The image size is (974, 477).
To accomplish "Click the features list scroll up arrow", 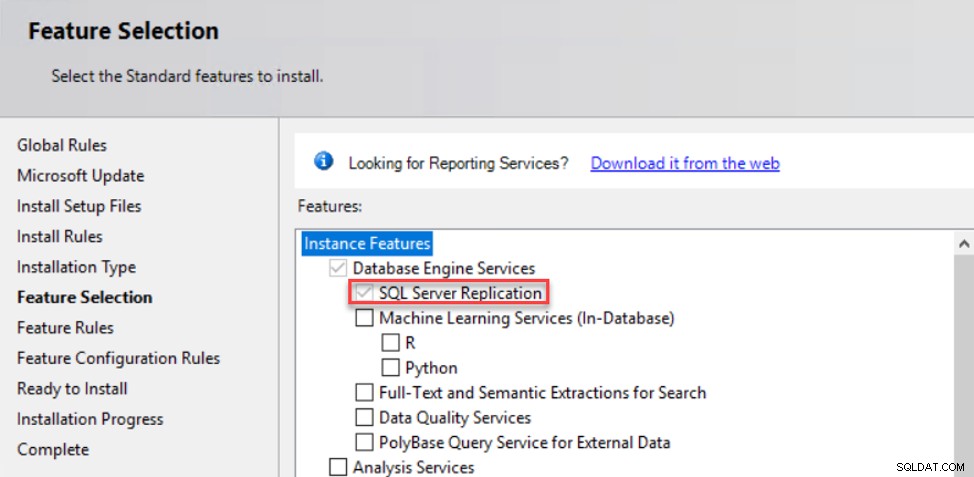I will click(964, 245).
